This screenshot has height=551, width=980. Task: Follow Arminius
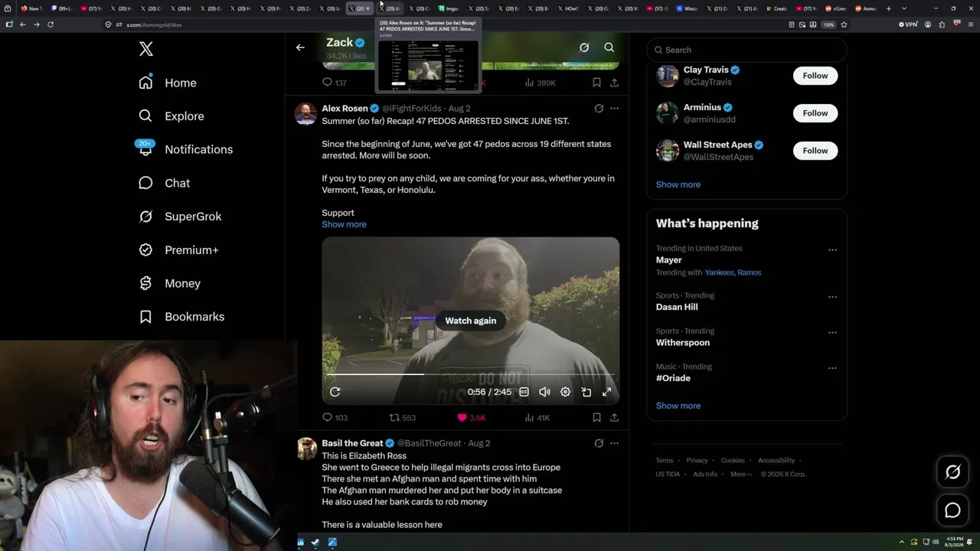[x=815, y=113]
